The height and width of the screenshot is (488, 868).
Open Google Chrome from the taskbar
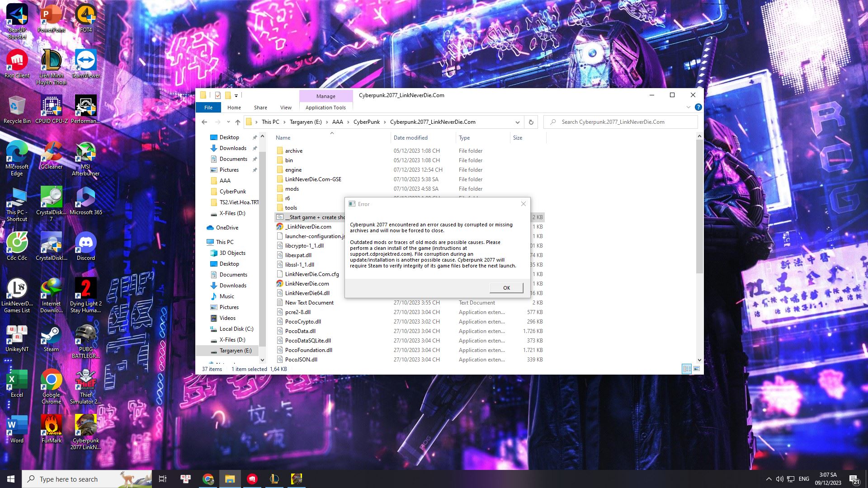pos(208,479)
